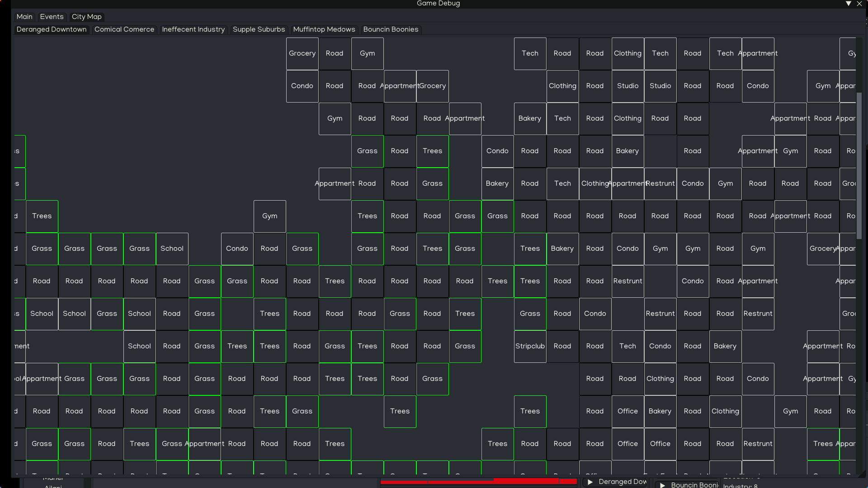Click the vertical scrollbar handle
Image resolution: width=868 pixels, height=488 pixels.
[x=859, y=165]
